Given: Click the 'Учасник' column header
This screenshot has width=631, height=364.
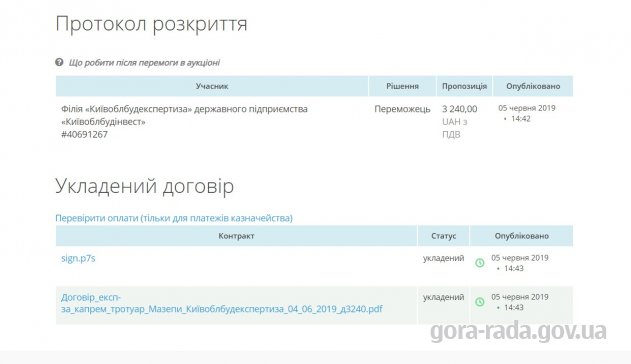Looking at the screenshot, I should 212,86.
